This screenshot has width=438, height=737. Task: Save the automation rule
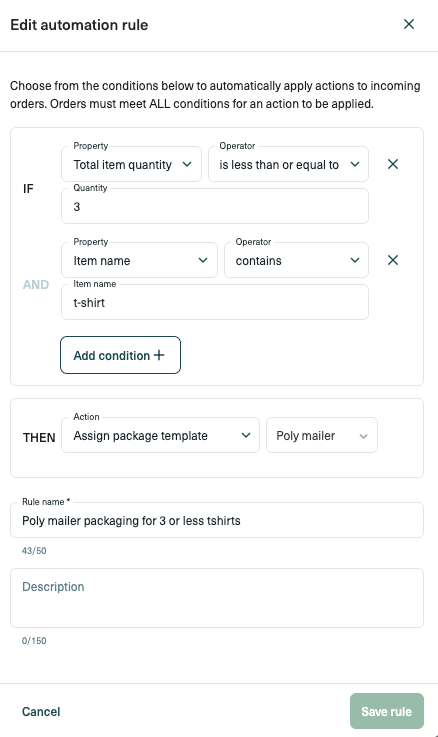(387, 711)
